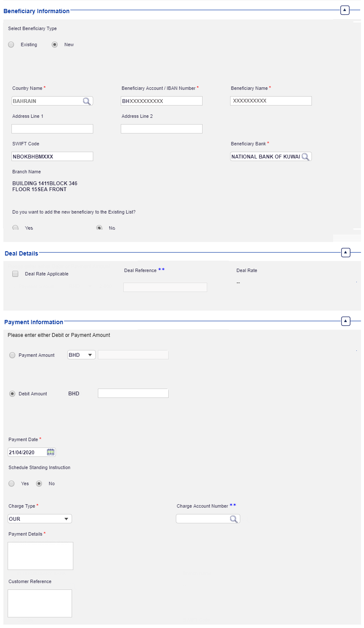Screen dimensions: 364x628
Task: Select the Payment Amount radio option
Action: 12,355
